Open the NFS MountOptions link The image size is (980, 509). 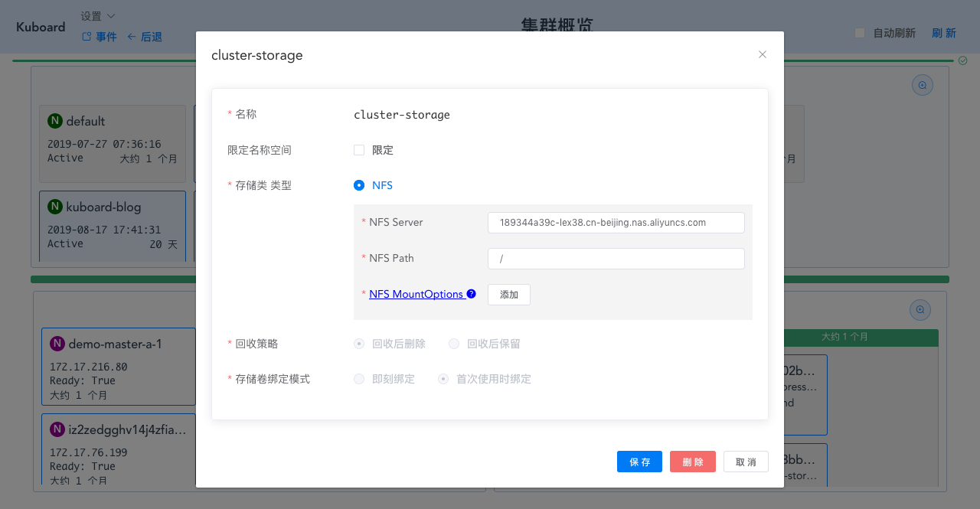[x=416, y=293]
